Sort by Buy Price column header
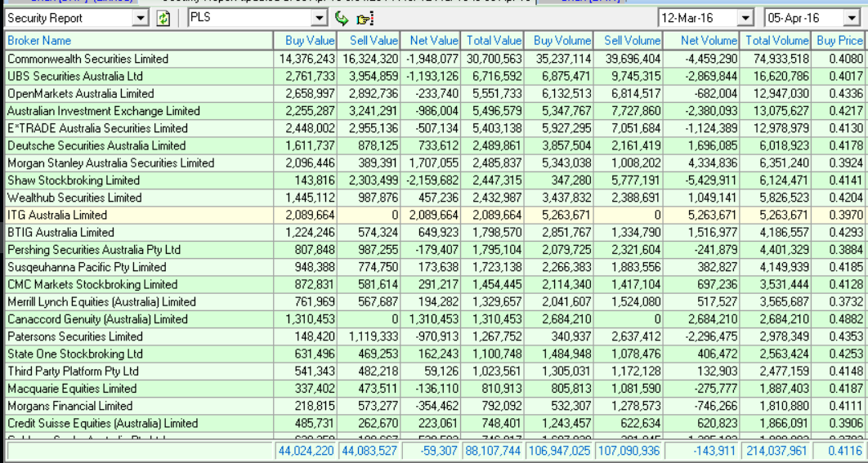Screen dimensions: 868x463 click(x=838, y=40)
